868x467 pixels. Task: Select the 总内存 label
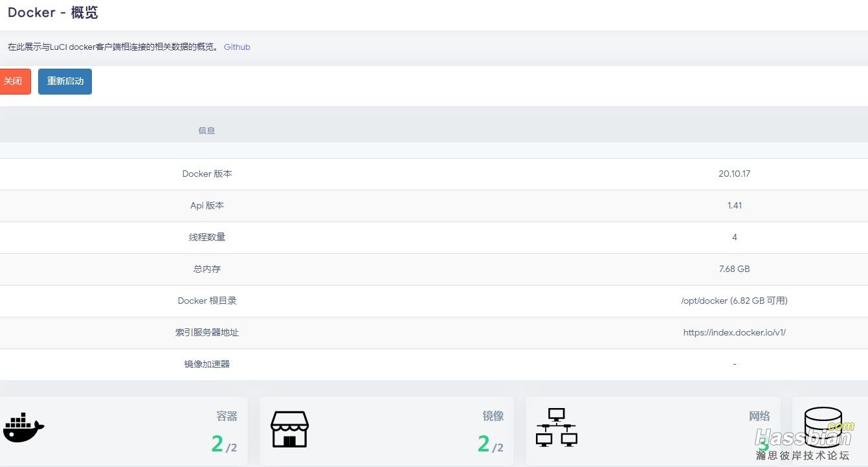coord(207,269)
